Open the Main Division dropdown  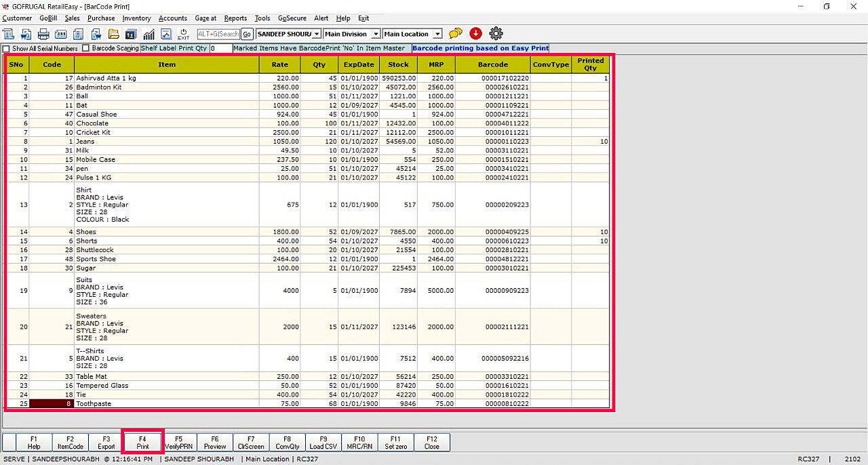[375, 34]
